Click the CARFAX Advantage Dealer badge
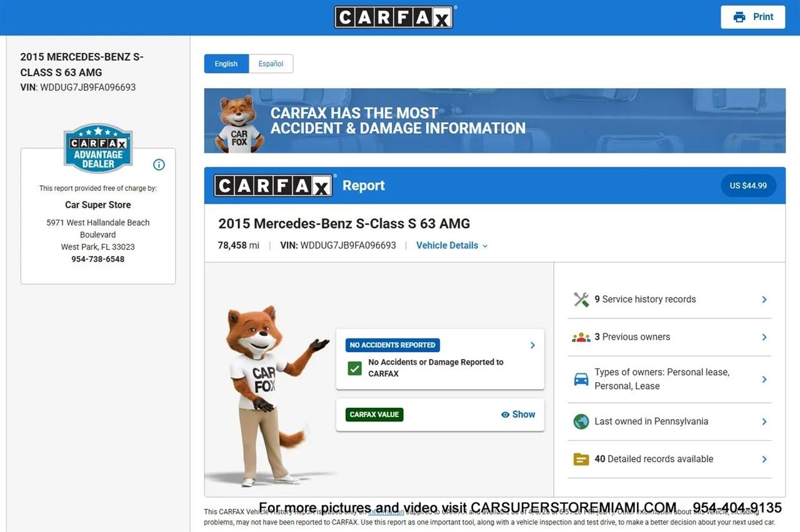 click(x=98, y=149)
